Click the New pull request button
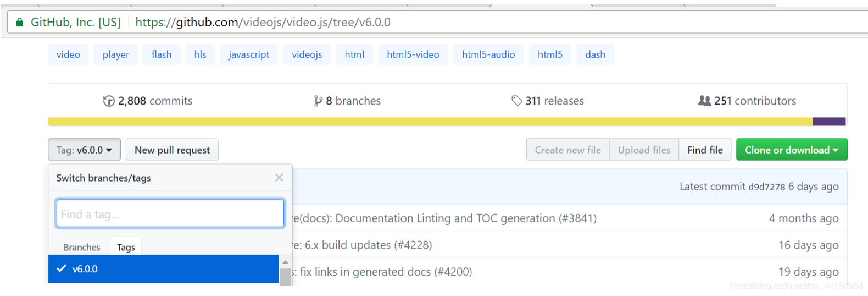 click(172, 150)
